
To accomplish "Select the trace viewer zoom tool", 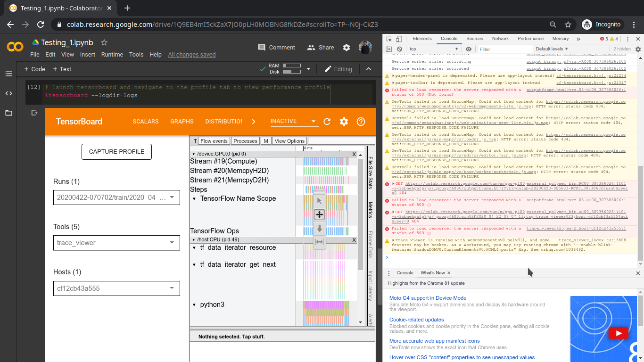I will [x=319, y=229].
